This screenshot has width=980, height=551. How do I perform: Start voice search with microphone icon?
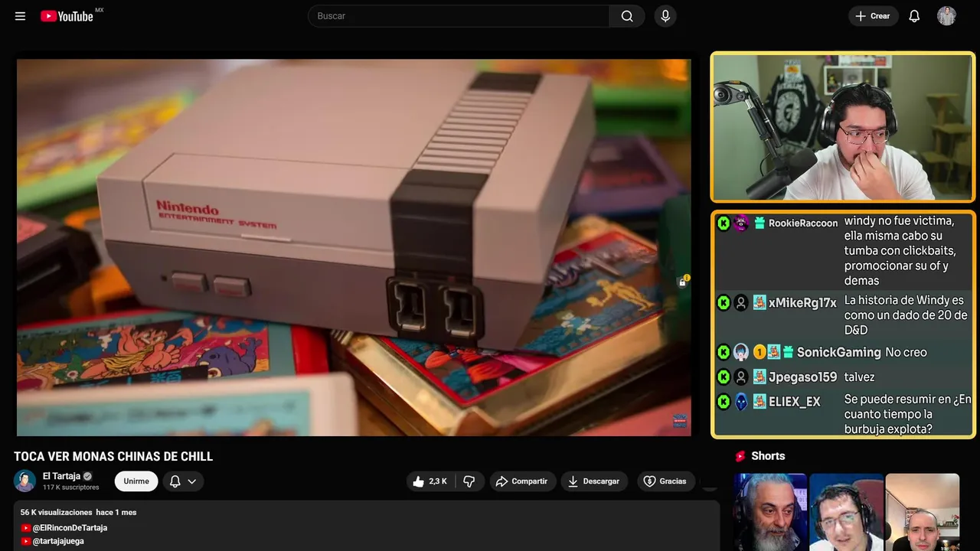pyautogui.click(x=665, y=16)
